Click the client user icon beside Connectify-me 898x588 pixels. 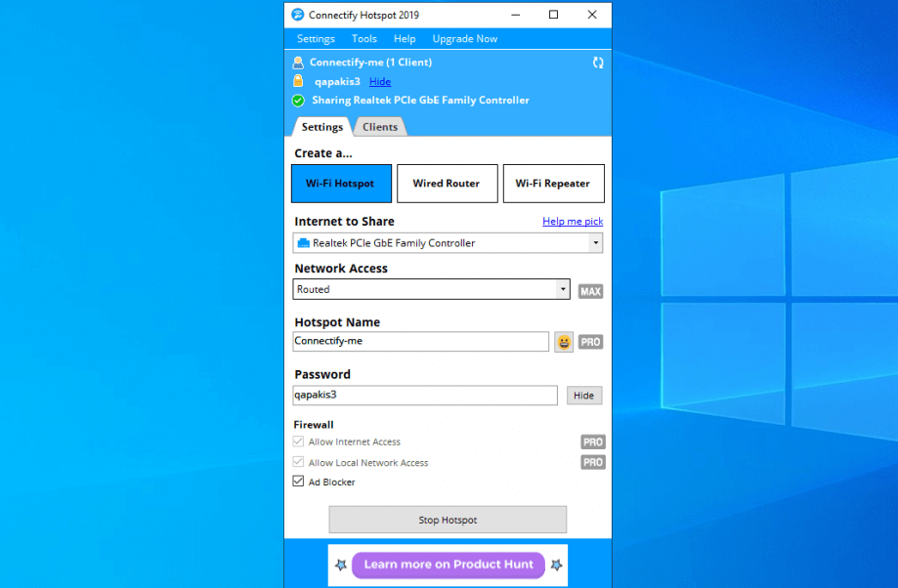pos(297,62)
